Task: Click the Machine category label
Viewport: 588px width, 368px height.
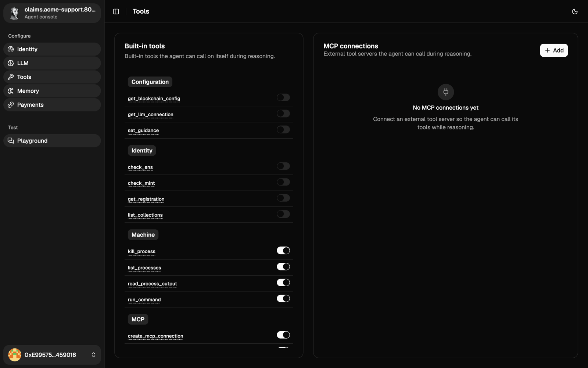Action: (143, 235)
